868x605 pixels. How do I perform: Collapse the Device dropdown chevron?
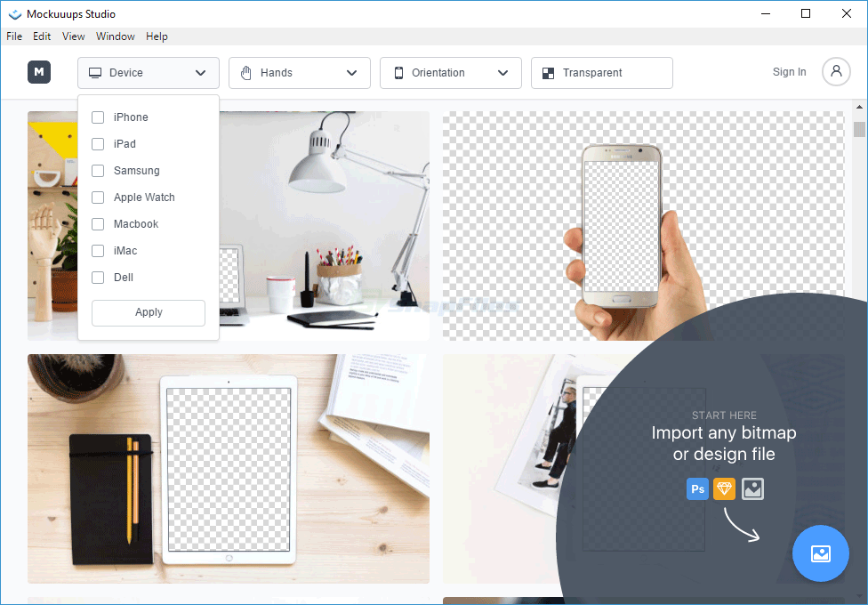tap(200, 73)
